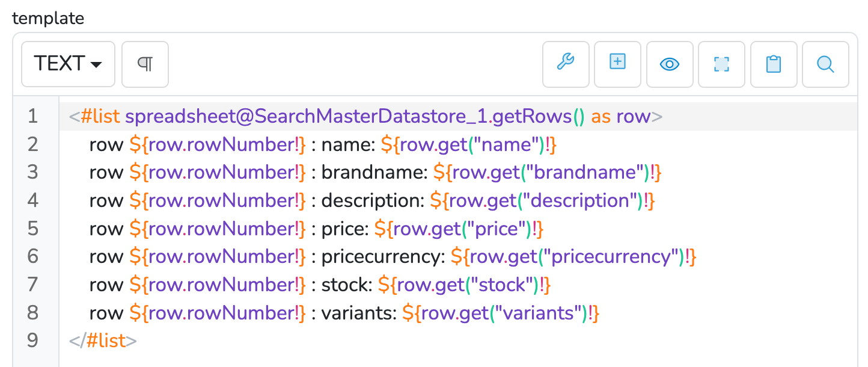Click the clipboard paste icon

pyautogui.click(x=774, y=64)
